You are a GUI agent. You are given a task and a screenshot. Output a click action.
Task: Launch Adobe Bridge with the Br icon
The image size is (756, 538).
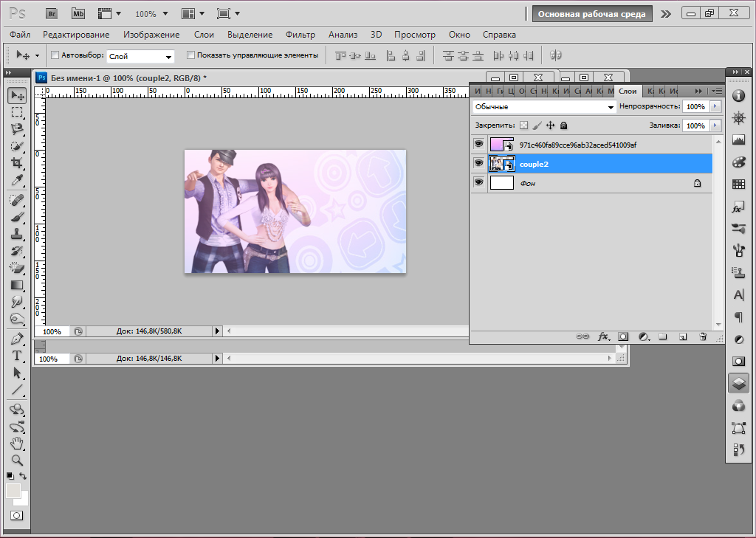52,13
